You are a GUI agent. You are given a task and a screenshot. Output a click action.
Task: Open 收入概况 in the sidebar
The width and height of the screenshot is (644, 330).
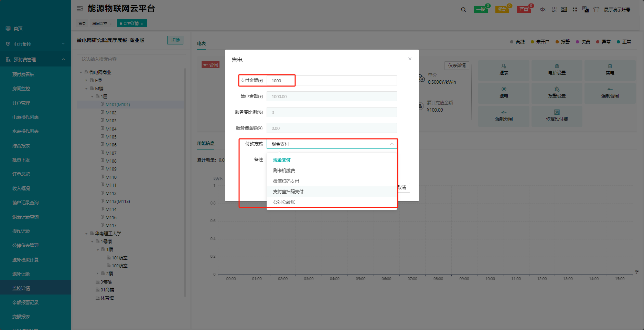pos(21,188)
